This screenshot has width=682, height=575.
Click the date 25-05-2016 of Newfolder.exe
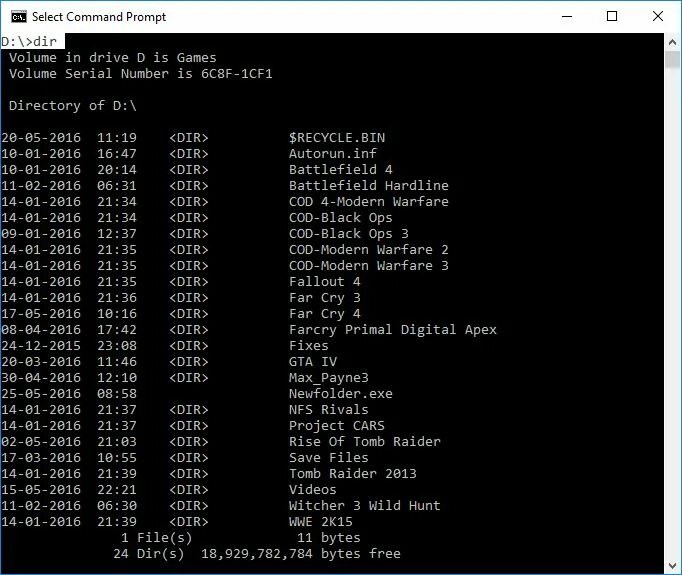pos(41,394)
